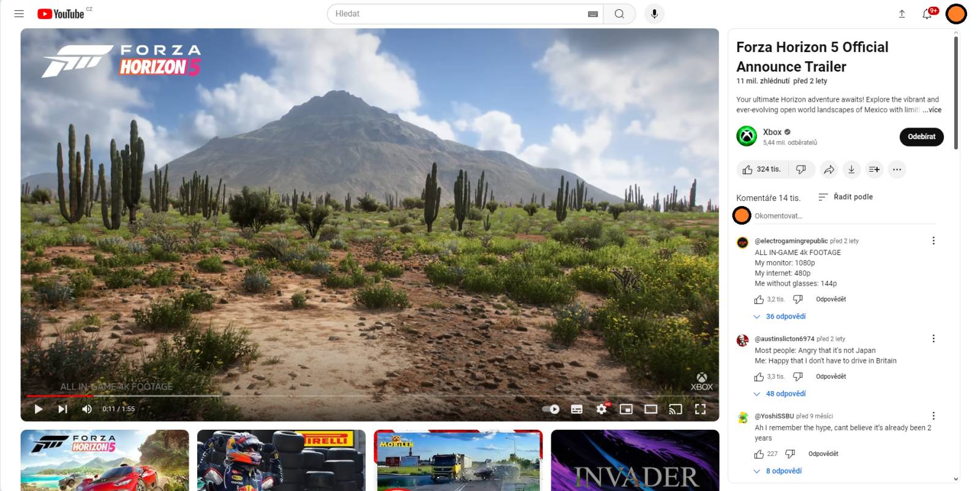Save the video to a playlist
The height and width of the screenshot is (491, 980).
874,169
